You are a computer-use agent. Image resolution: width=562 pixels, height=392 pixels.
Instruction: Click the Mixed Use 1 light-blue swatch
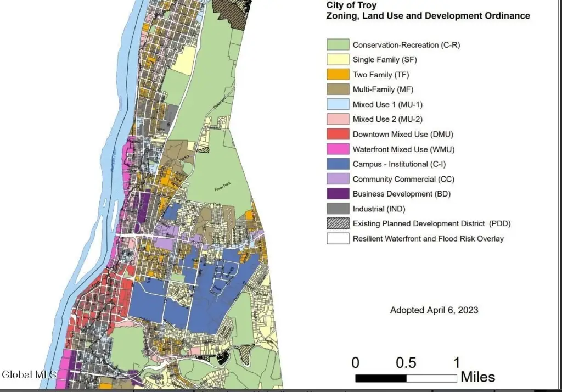337,104
